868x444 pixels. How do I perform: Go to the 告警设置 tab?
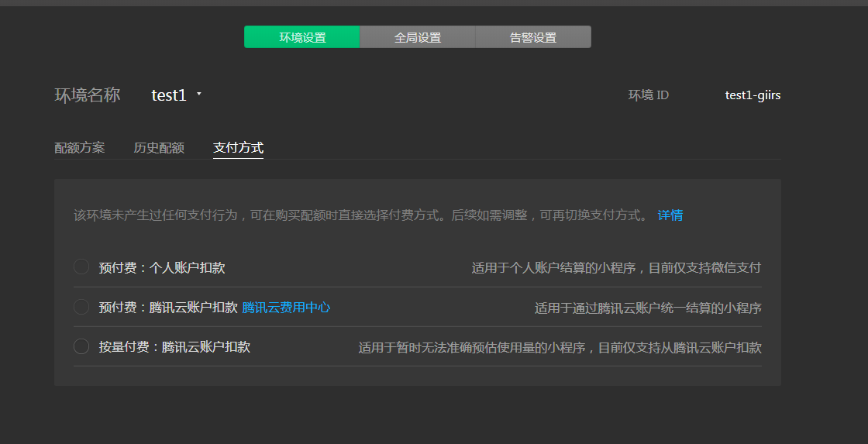pos(533,37)
